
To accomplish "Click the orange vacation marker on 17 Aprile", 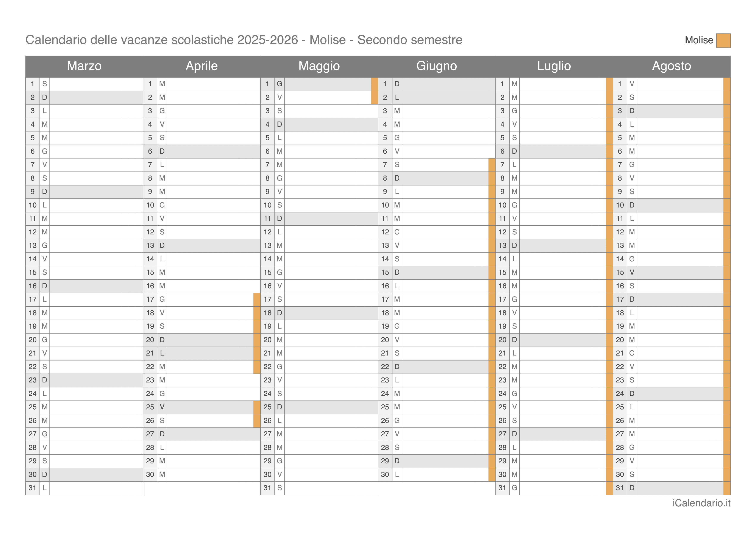I will (x=257, y=299).
